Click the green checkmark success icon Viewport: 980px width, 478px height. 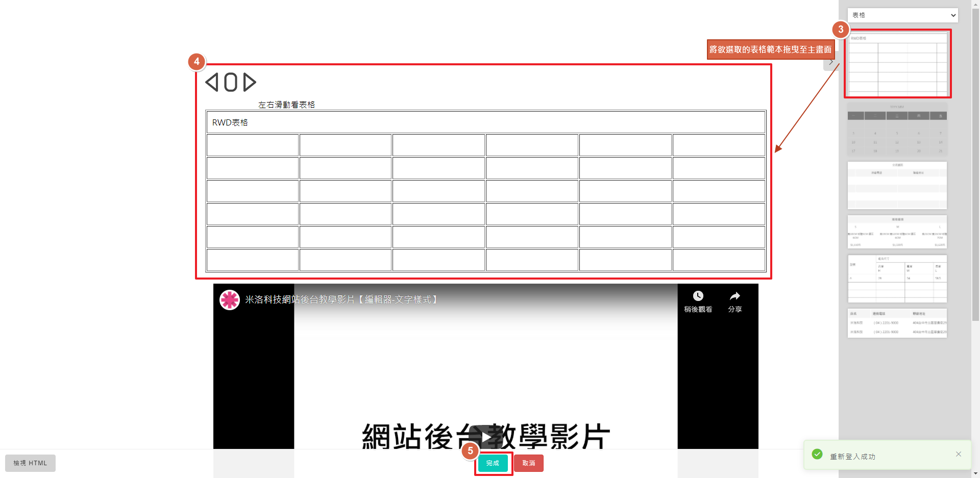817,454
